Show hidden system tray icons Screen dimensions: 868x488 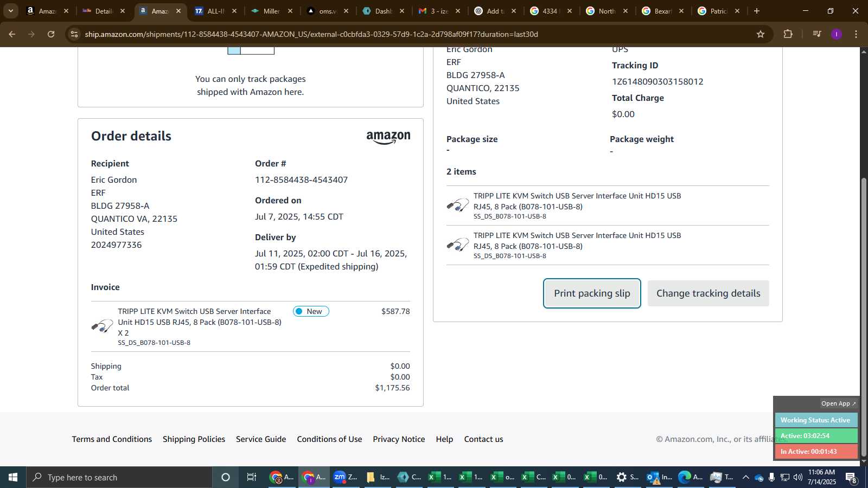tap(746, 477)
